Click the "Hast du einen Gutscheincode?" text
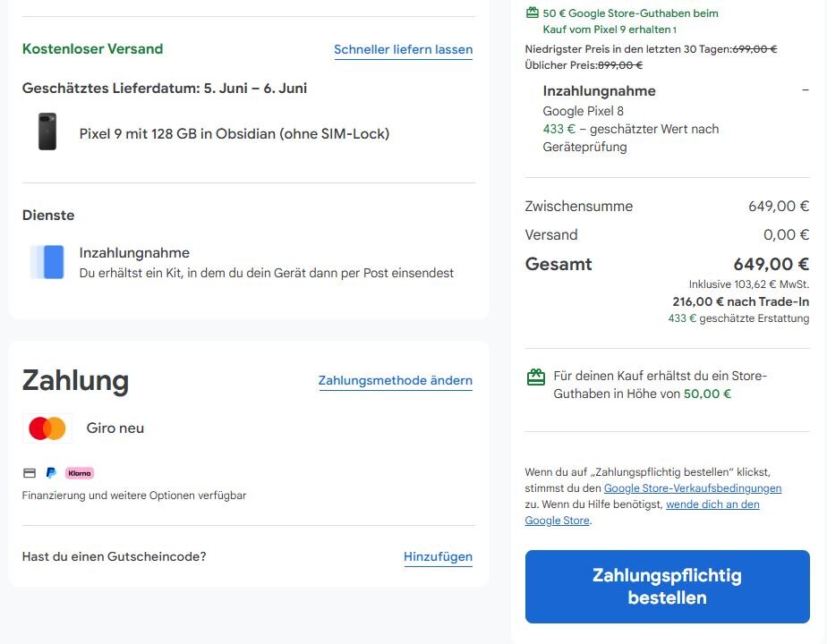Screen dimensions: 827x644 (x=115, y=556)
